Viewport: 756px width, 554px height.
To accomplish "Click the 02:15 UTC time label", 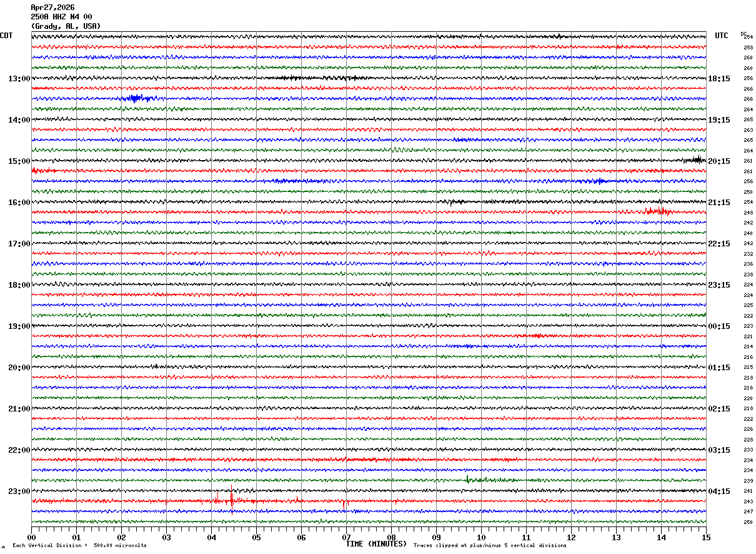I will (719, 409).
